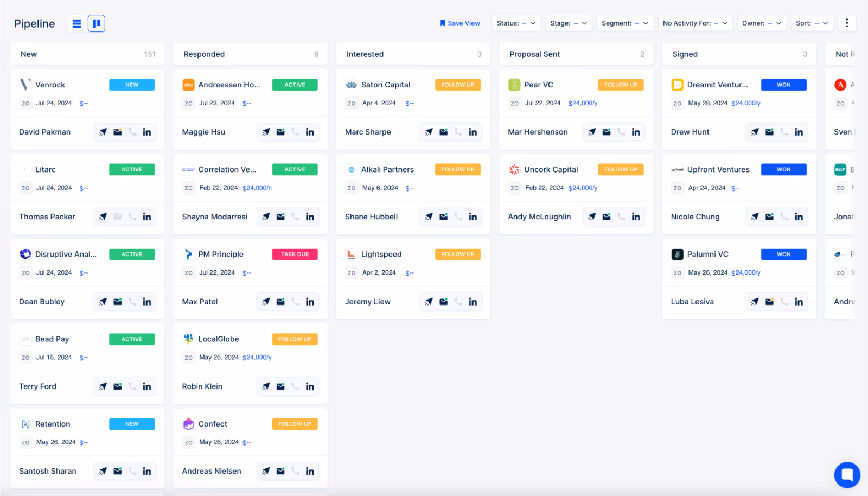Click WON badge on Dreamit Ventures
Image resolution: width=868 pixels, height=496 pixels.
783,85
